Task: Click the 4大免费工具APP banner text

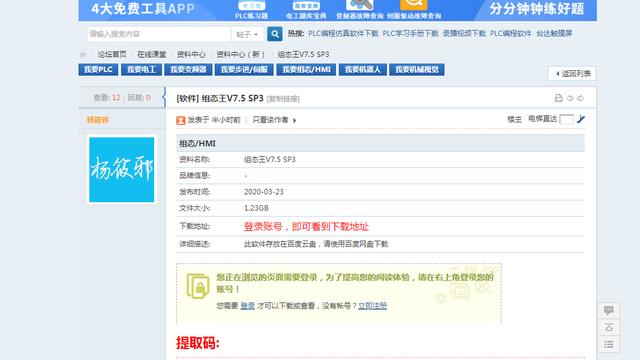Action: click(x=143, y=9)
